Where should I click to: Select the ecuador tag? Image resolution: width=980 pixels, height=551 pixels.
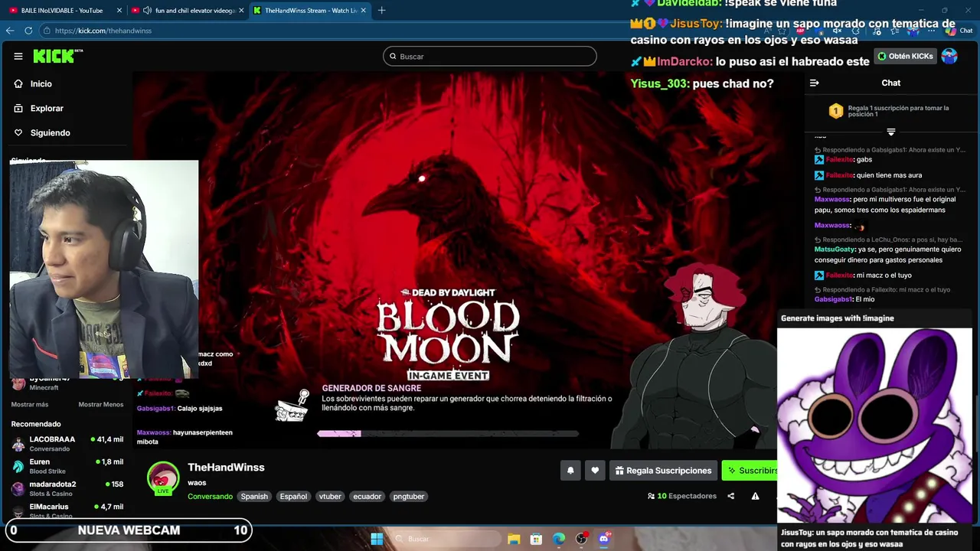pos(367,497)
